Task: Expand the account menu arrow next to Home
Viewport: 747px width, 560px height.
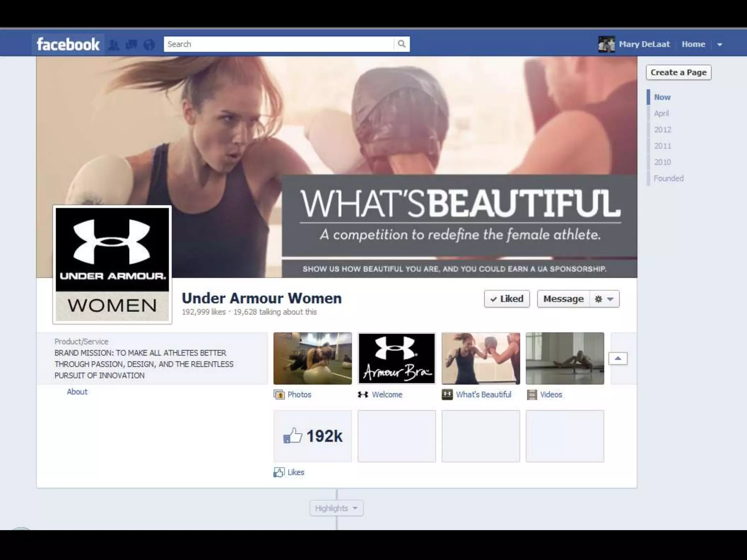Action: point(720,44)
